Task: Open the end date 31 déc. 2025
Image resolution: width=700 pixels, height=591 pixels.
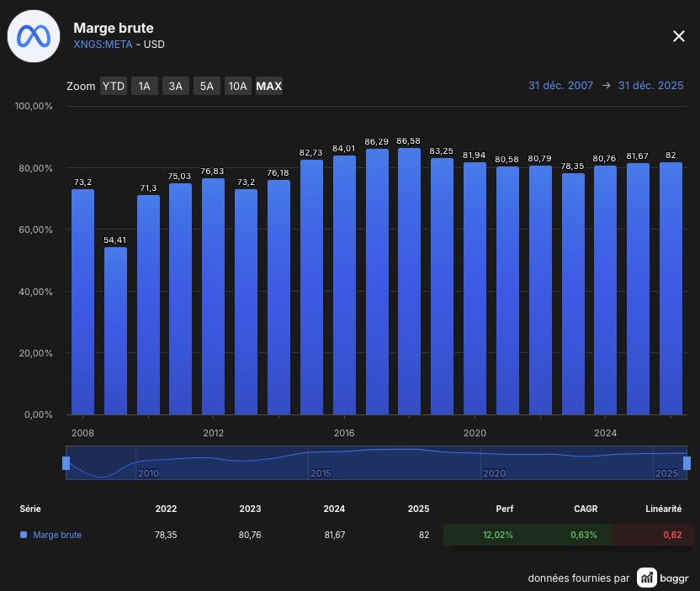Action: tap(650, 85)
